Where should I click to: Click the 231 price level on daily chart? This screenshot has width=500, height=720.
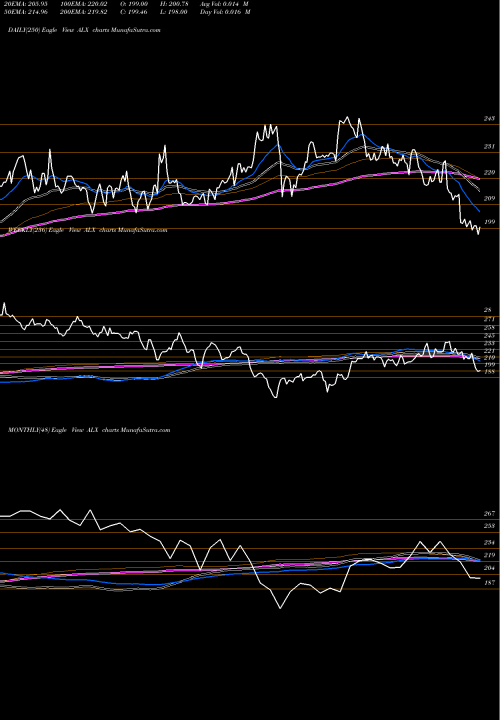[x=489, y=146]
